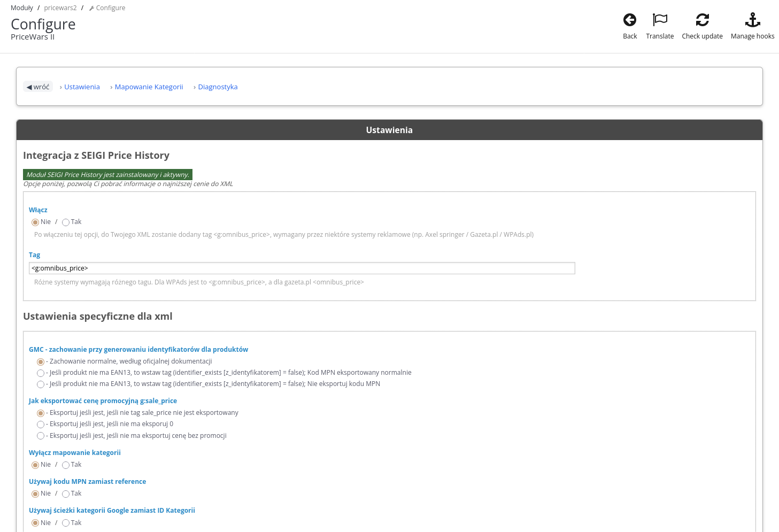Image resolution: width=779 pixels, height=532 pixels.
Task: Choose export price without promotion option
Action: coord(41,436)
